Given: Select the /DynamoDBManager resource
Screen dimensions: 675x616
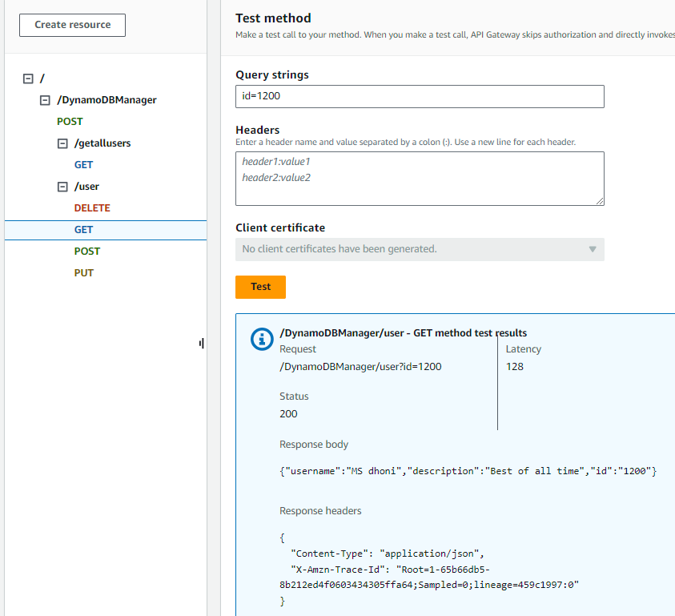Looking at the screenshot, I should click(x=106, y=100).
